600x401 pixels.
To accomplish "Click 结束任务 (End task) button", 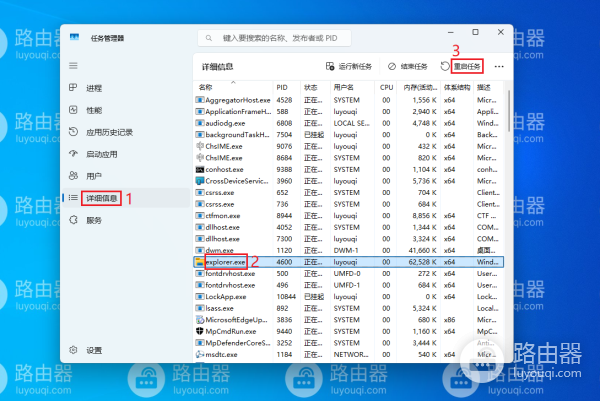I will coord(408,67).
